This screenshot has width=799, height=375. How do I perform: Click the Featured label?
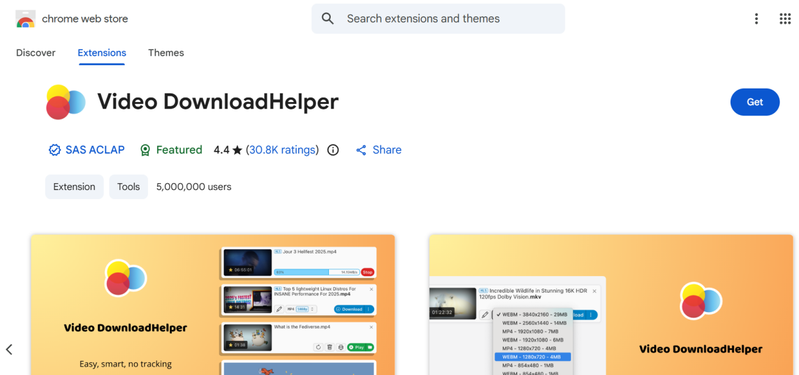coord(179,150)
